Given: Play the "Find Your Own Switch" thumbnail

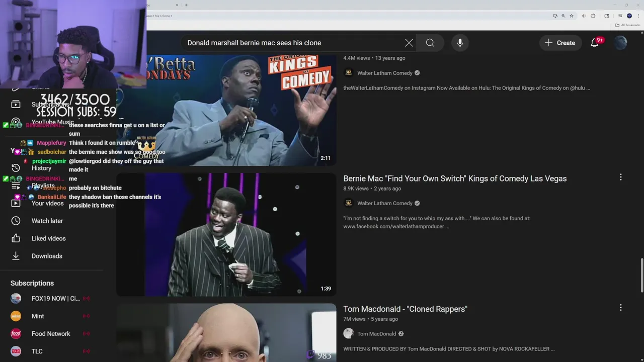Looking at the screenshot, I should [x=226, y=235].
